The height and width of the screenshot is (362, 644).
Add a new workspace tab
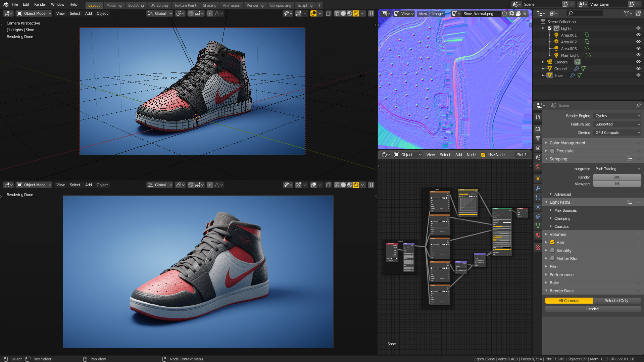click(x=319, y=5)
